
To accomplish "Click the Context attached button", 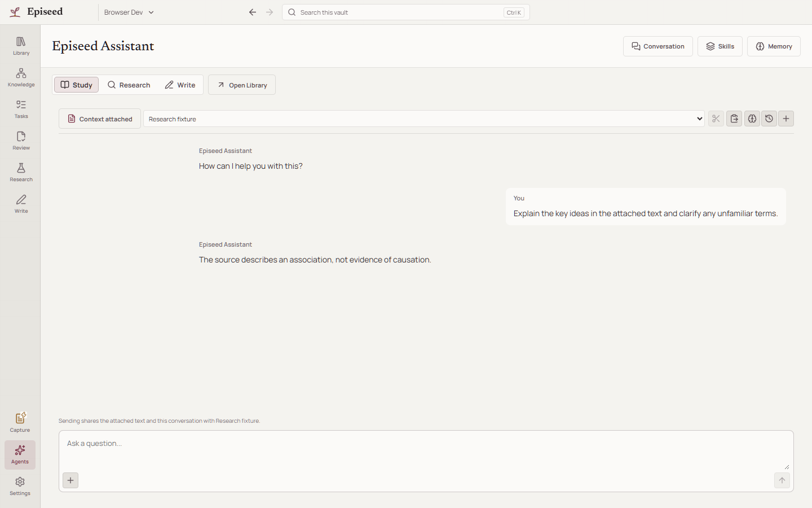I will (x=100, y=119).
